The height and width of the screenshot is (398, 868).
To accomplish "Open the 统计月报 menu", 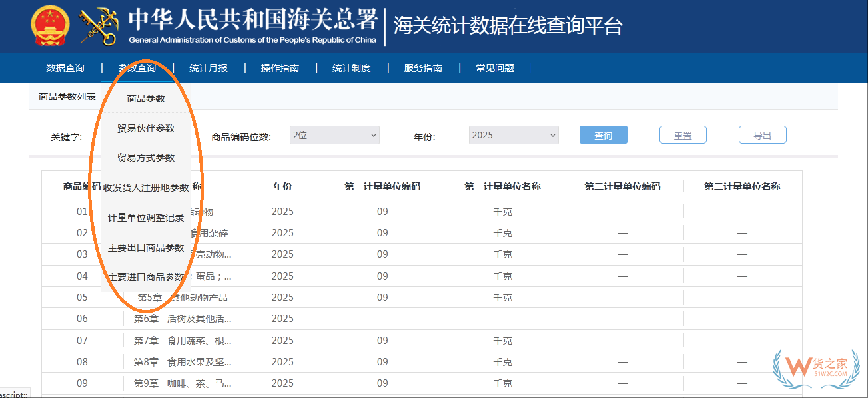I will 209,67.
